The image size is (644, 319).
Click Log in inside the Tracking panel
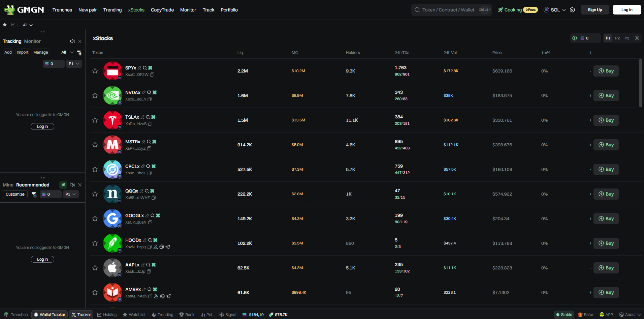click(x=42, y=126)
